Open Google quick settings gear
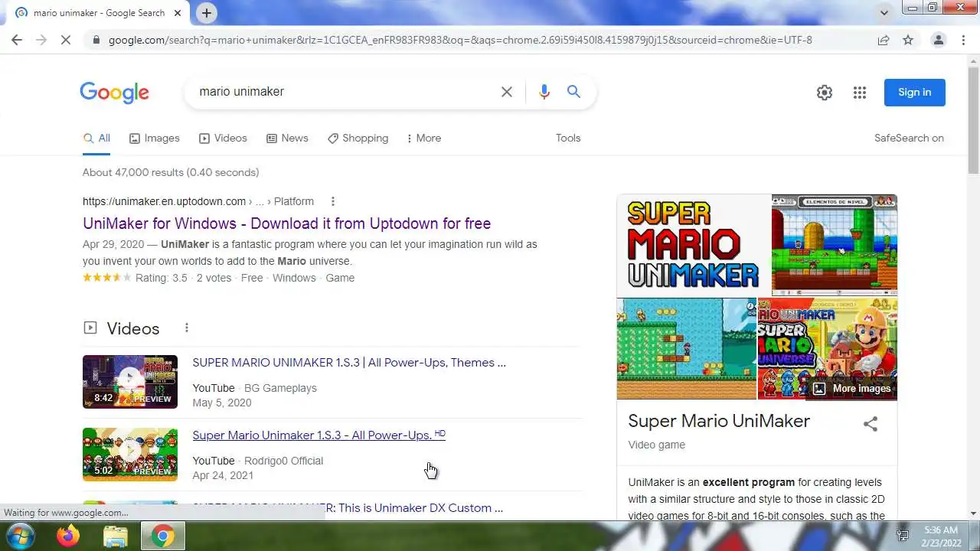 (x=825, y=93)
